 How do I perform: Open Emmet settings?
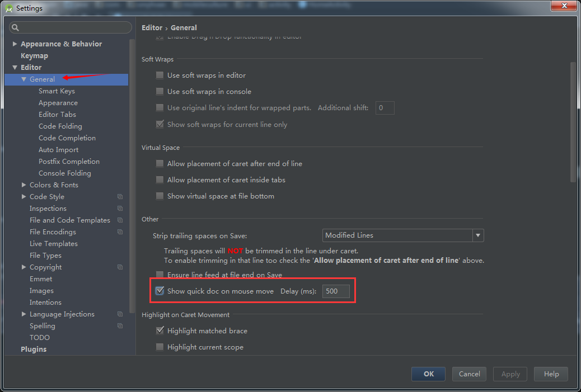(x=41, y=278)
